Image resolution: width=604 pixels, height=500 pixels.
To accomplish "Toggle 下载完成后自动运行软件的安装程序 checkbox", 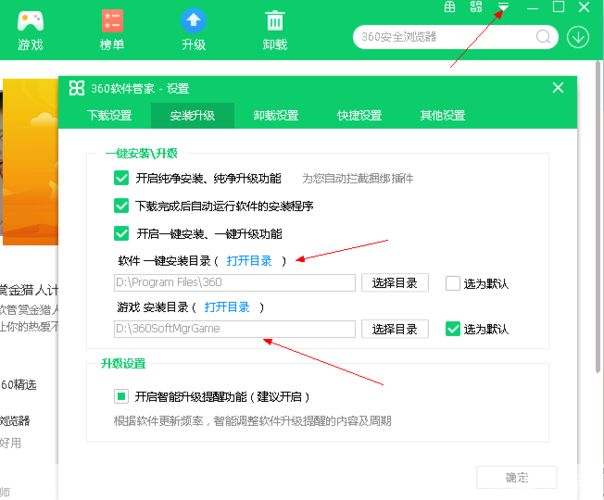I will pyautogui.click(x=121, y=206).
